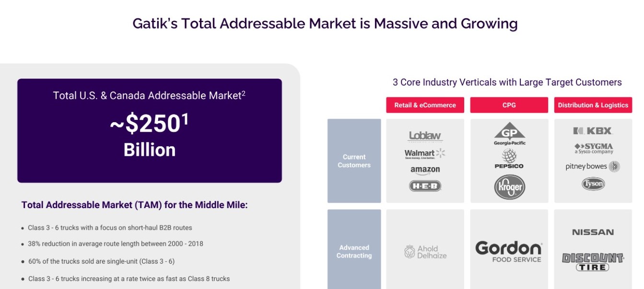Click the amazon logo
Image resolution: width=644 pixels, height=289 pixels.
click(425, 170)
